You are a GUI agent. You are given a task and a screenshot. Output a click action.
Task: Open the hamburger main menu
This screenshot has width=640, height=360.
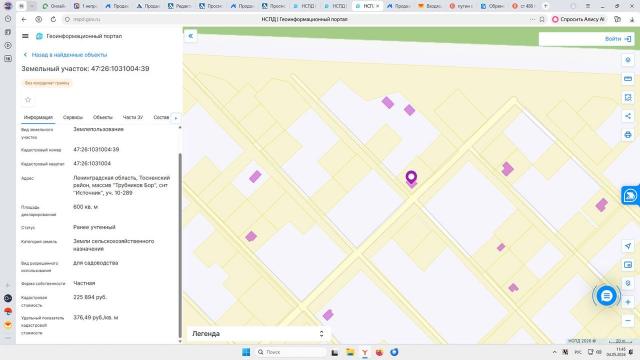25,36
